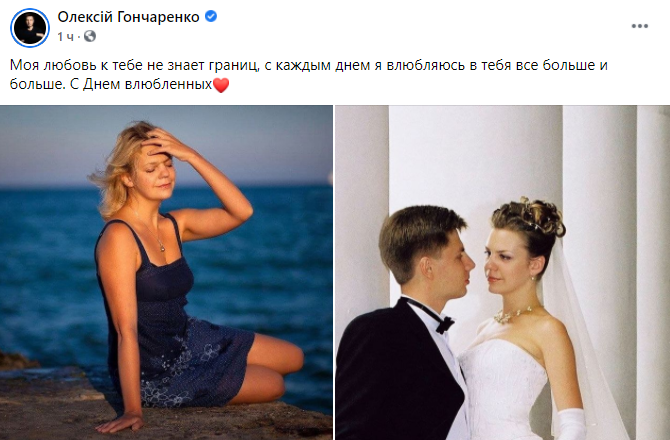Open the three-dot post options menu
The width and height of the screenshot is (670, 440).
click(x=639, y=26)
